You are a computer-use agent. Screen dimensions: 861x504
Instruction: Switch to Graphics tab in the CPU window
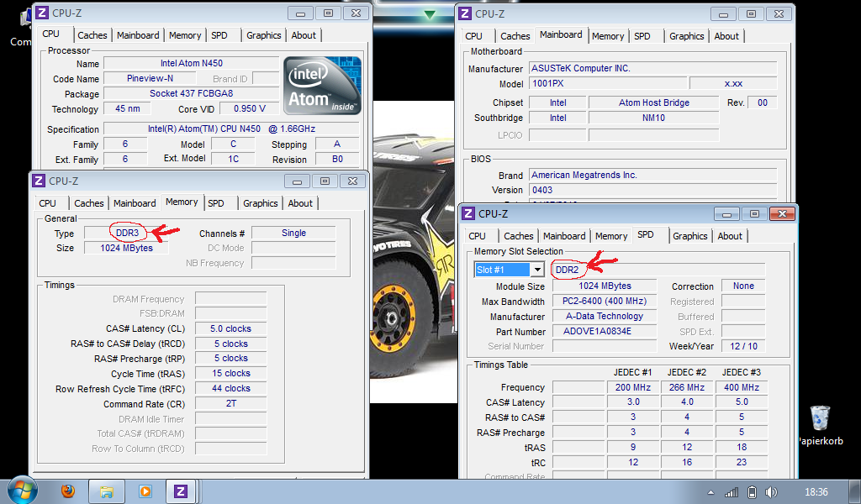point(263,35)
